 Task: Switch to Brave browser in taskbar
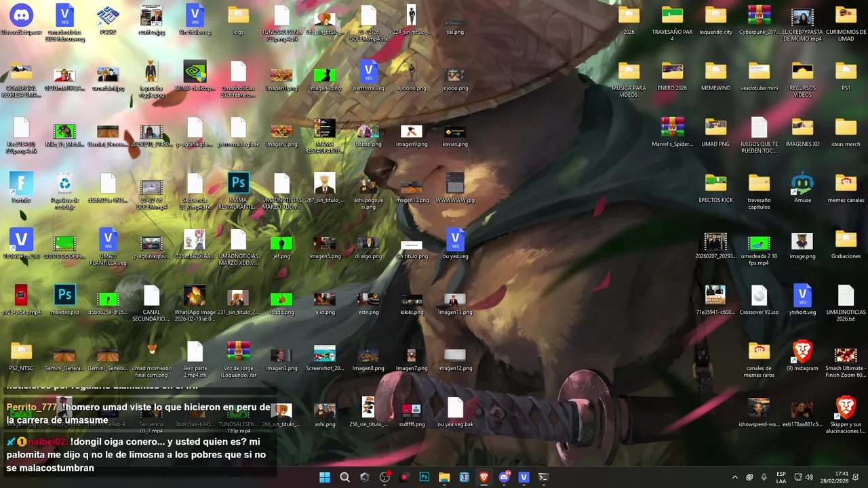[x=484, y=477]
